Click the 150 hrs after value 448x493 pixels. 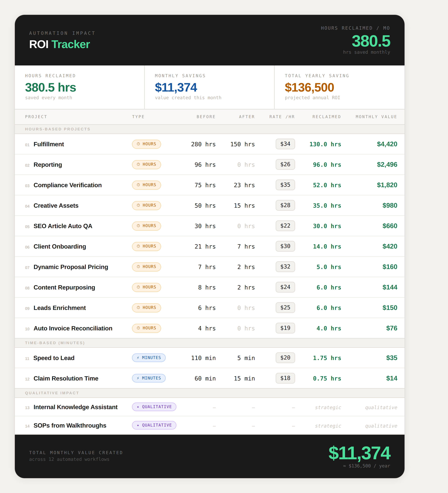pyautogui.click(x=243, y=144)
